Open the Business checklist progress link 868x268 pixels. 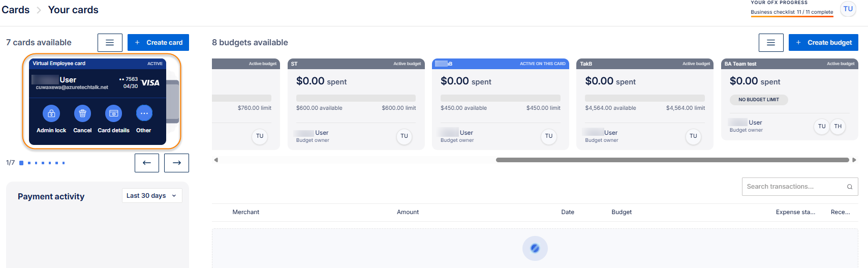[791, 12]
